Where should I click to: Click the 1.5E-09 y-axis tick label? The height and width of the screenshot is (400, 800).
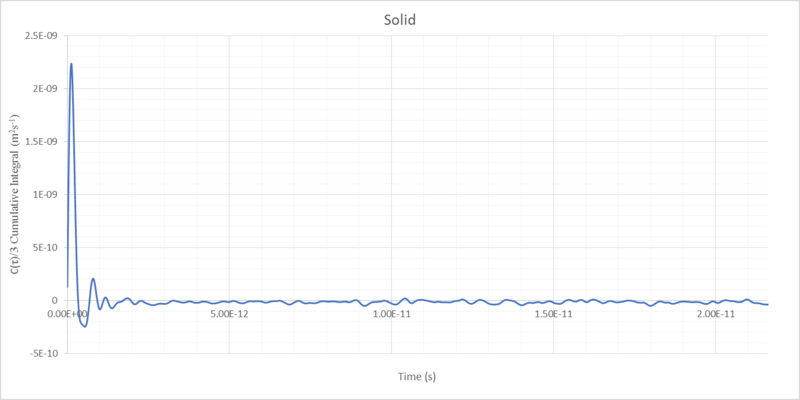coord(41,142)
